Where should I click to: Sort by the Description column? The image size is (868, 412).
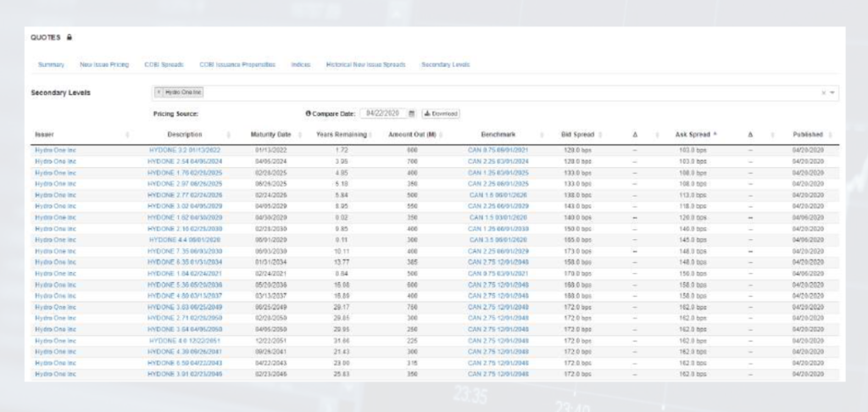[x=185, y=135]
